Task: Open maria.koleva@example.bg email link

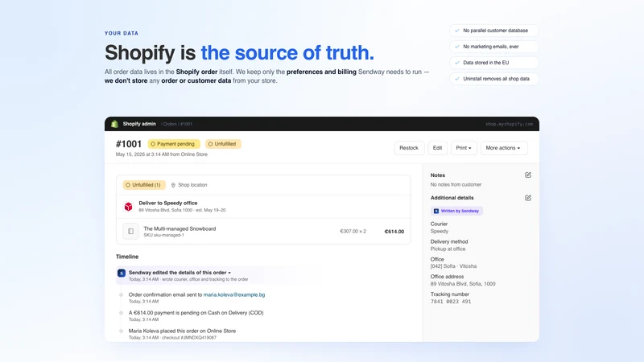Action: [234, 294]
